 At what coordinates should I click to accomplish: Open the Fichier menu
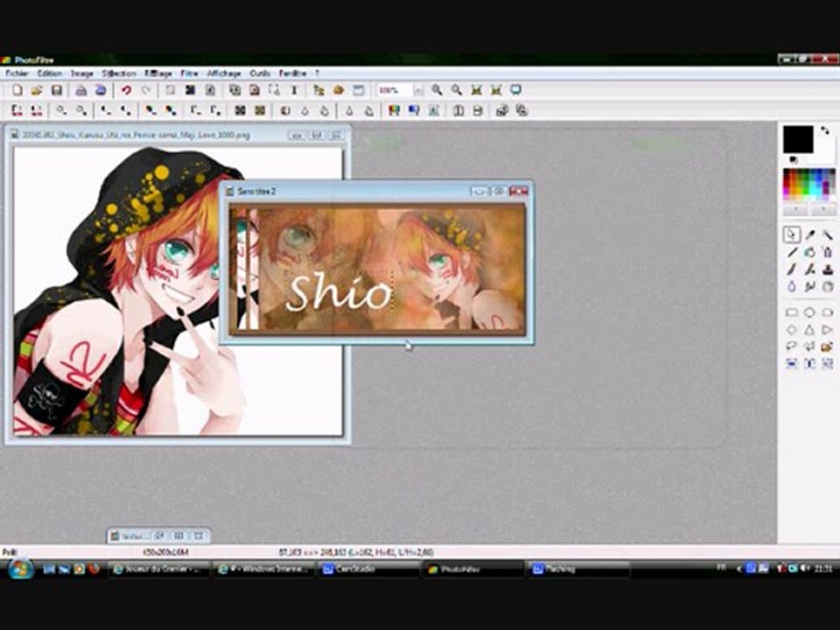17,73
